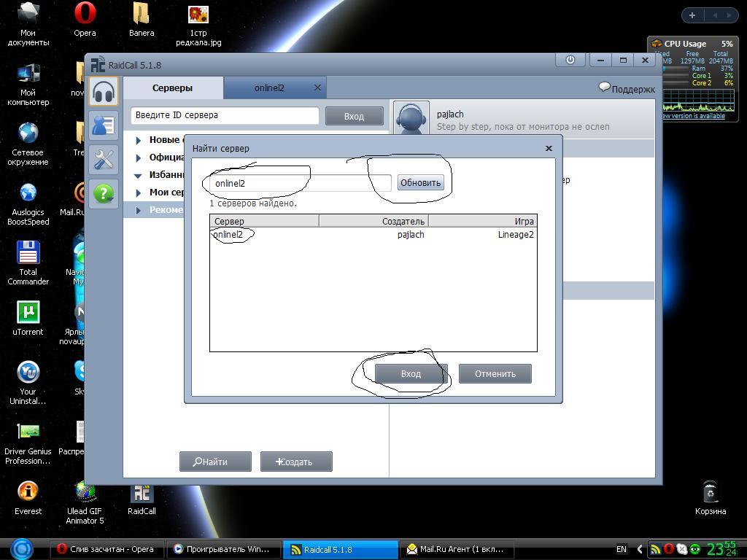Click the Обновить button
Viewport: 747px width, 560px height.
click(421, 183)
